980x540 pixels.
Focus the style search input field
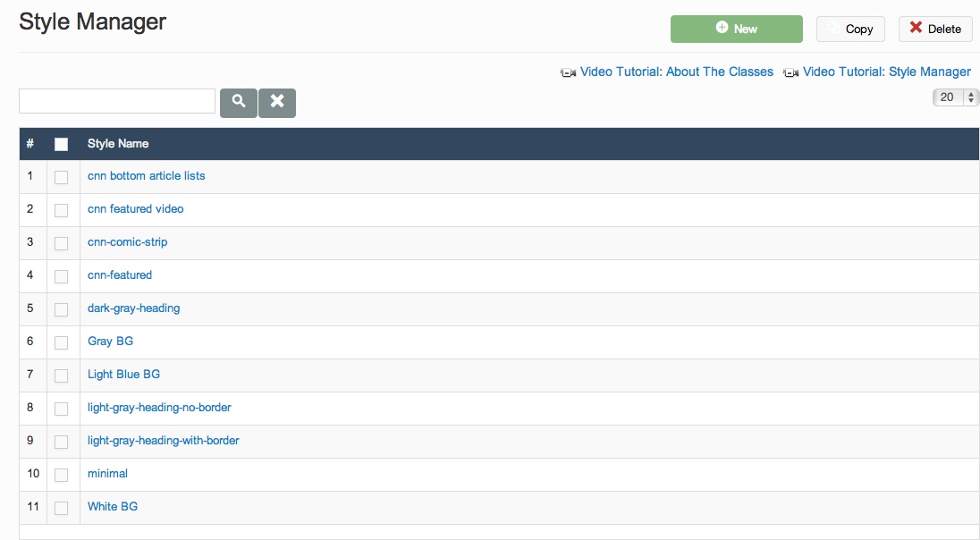pyautogui.click(x=117, y=101)
